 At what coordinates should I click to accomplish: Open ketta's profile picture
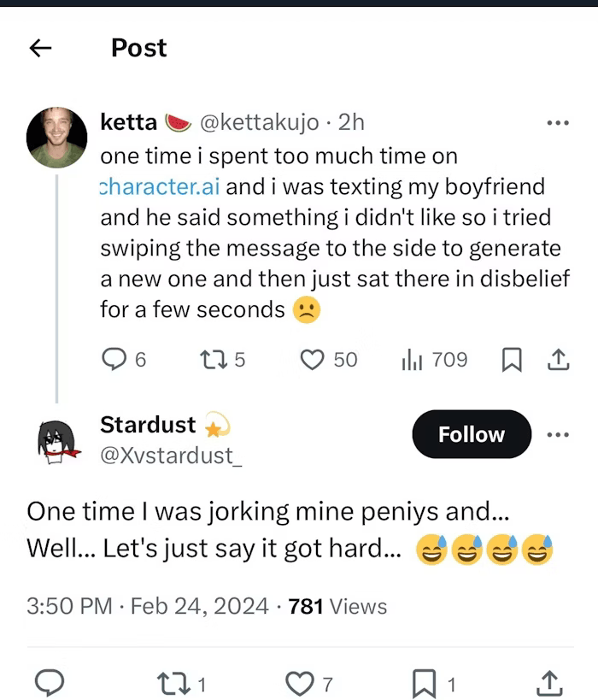click(56, 137)
